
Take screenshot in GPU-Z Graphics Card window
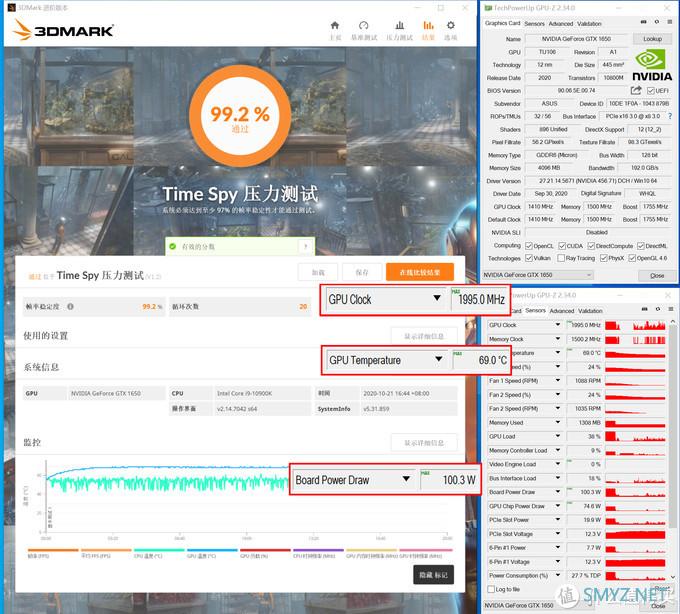[x=644, y=22]
